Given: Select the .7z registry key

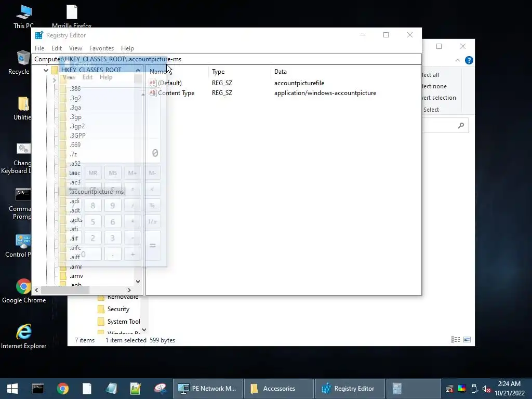Looking at the screenshot, I should pyautogui.click(x=73, y=154).
